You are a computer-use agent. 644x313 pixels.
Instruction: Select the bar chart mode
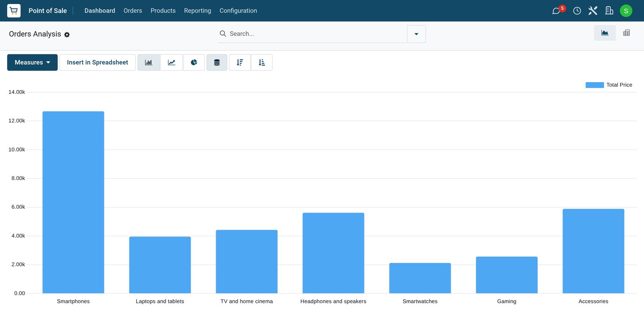[149, 62]
